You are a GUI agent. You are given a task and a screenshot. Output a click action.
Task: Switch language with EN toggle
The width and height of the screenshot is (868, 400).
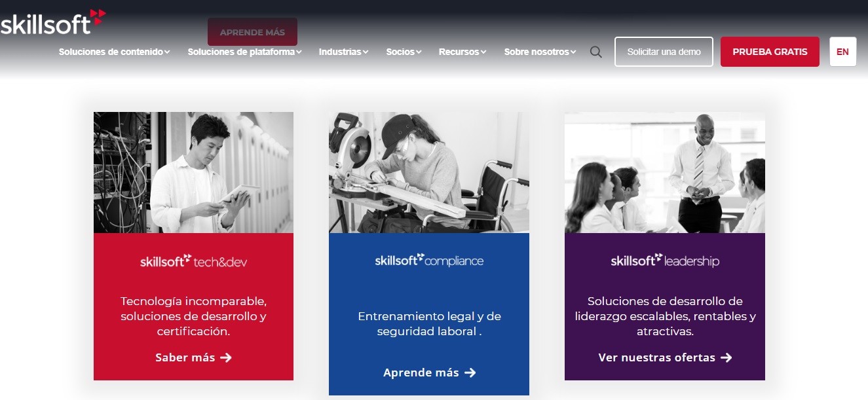(x=842, y=52)
